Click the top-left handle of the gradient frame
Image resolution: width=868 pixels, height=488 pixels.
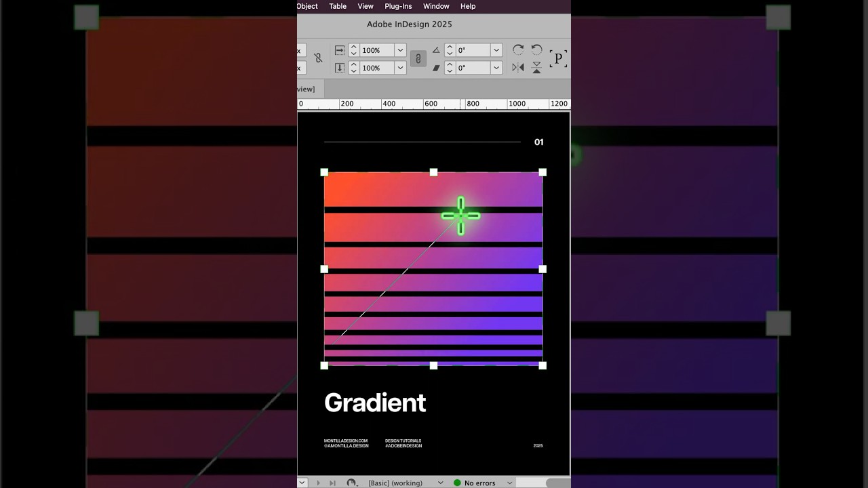(324, 172)
